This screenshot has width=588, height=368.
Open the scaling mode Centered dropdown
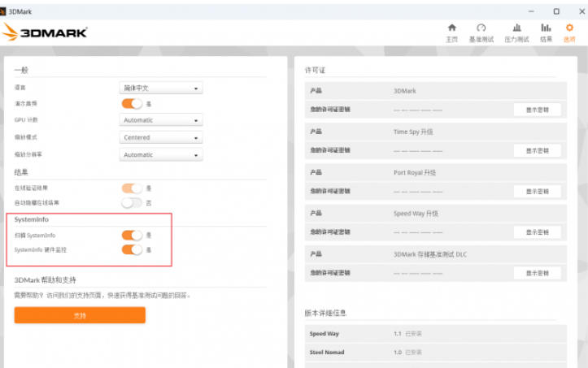[161, 137]
